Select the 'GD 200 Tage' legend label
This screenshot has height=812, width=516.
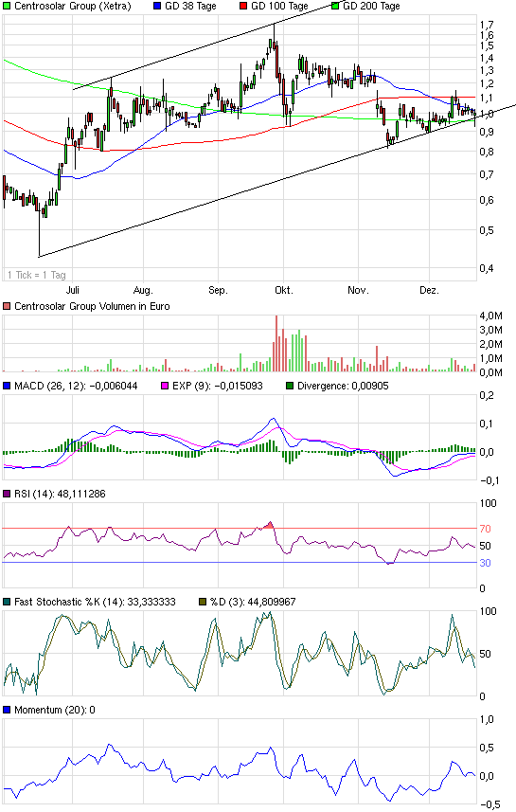tap(371, 7)
